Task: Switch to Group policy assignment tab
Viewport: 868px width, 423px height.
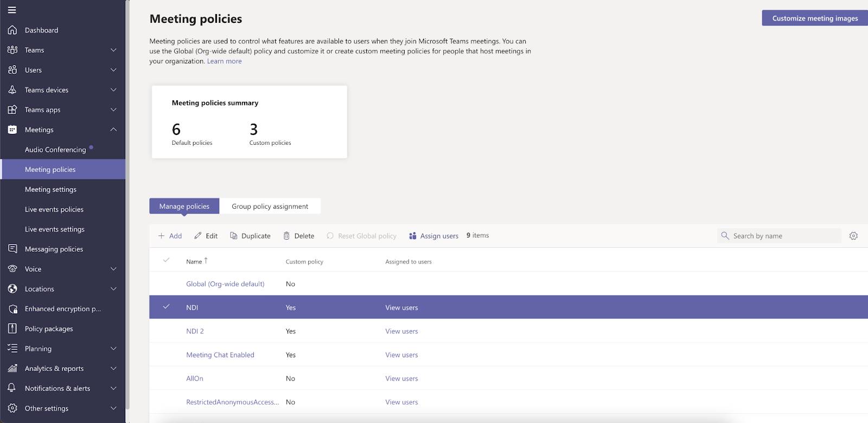Action: click(x=270, y=206)
